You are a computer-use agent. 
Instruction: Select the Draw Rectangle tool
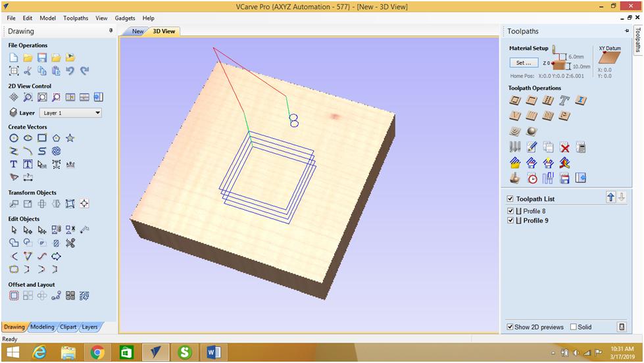[42, 138]
